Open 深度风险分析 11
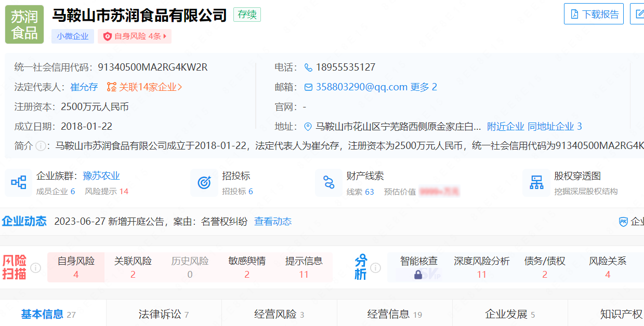The height and width of the screenshot is (326, 644). pyautogui.click(x=482, y=267)
